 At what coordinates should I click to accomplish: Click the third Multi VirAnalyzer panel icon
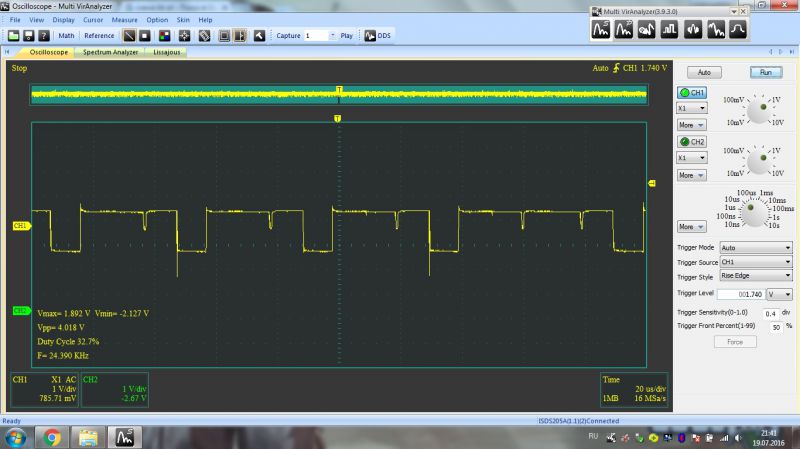646,30
